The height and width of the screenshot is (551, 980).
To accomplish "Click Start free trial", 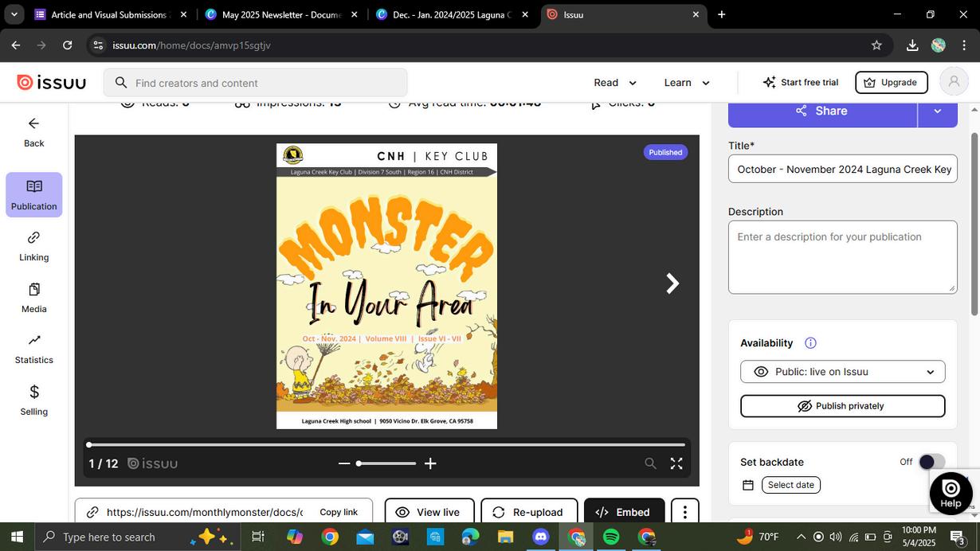I will click(800, 82).
